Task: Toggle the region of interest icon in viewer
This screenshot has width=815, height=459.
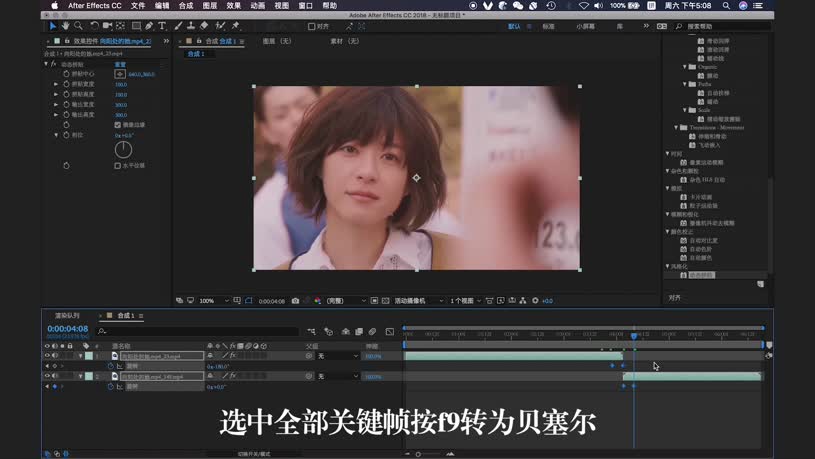Action: tap(374, 300)
